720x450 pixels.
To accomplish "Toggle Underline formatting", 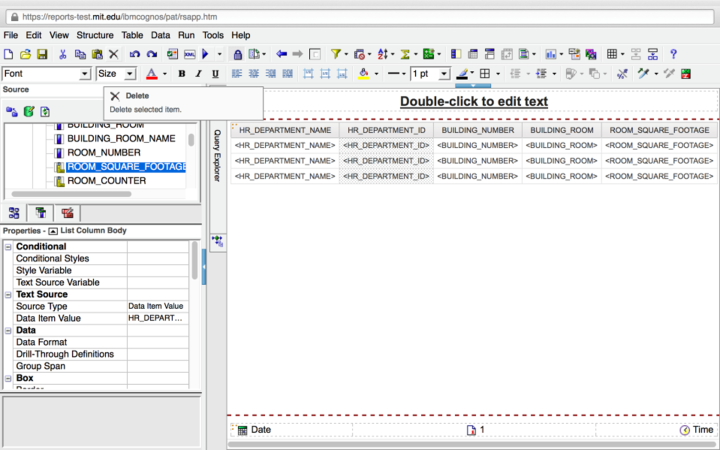I will click(215, 74).
